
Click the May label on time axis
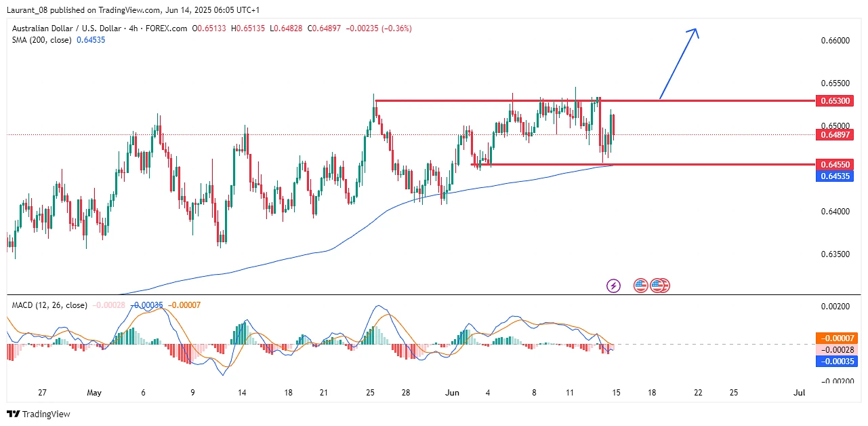tap(94, 393)
